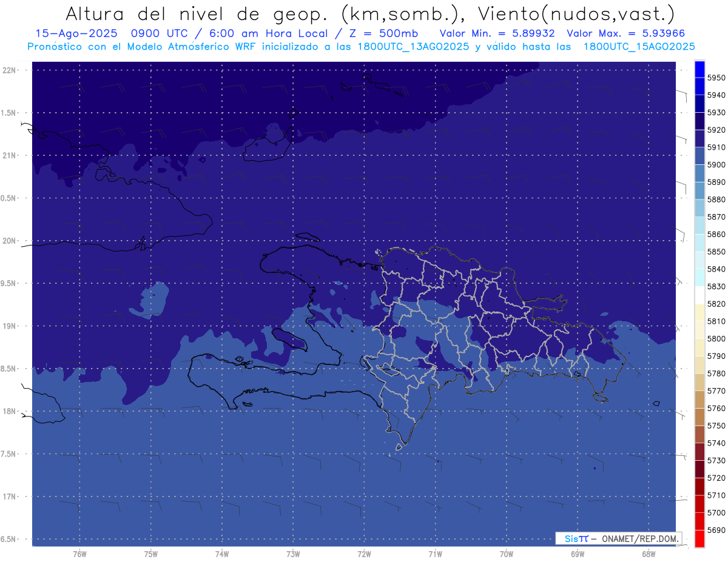Click the 5690 colorbar label
The width and height of the screenshot is (728, 562).
pyautogui.click(x=716, y=530)
